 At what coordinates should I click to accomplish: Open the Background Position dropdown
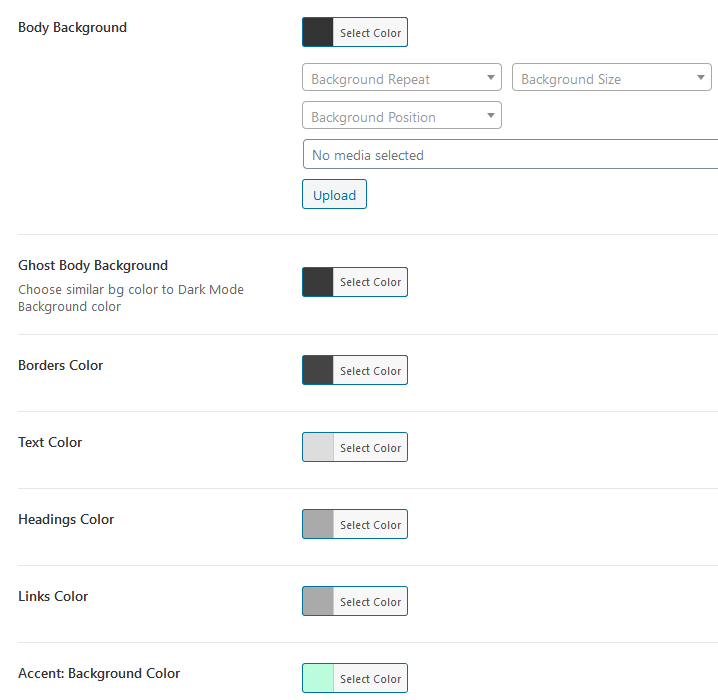[401, 117]
